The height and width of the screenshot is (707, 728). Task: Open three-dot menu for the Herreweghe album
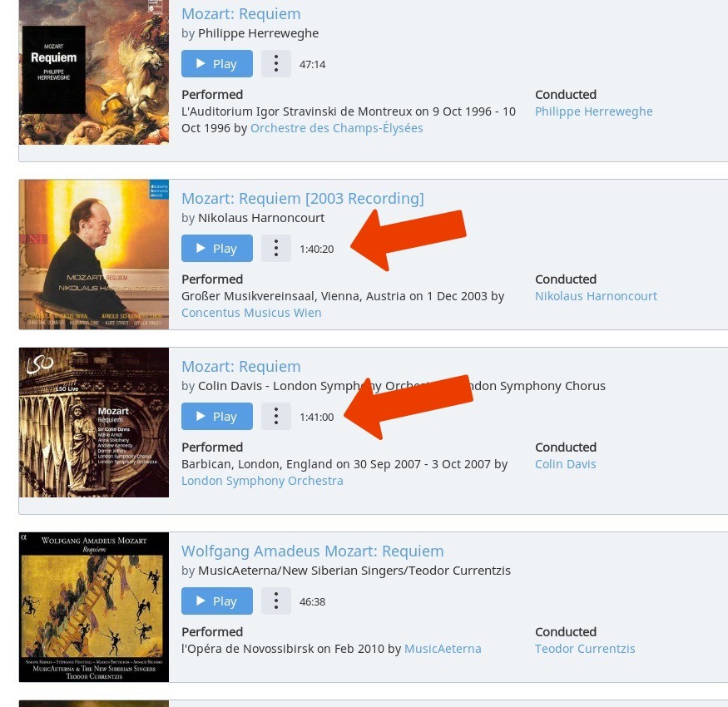276,63
